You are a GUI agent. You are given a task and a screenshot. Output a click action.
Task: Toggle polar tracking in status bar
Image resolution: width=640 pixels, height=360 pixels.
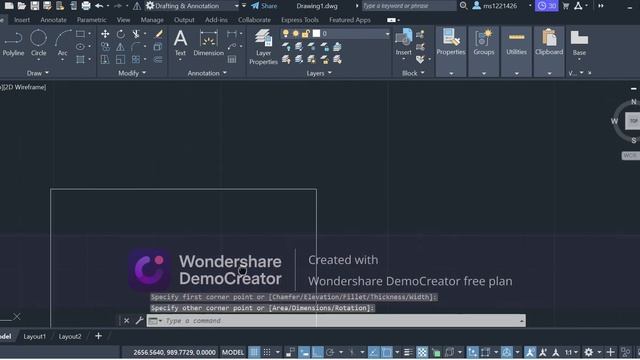pyautogui.click(x=330, y=352)
